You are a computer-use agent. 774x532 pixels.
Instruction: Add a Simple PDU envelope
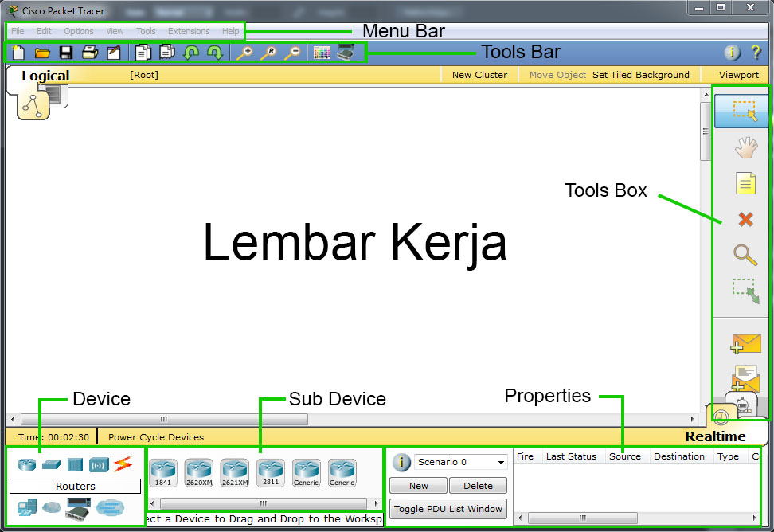746,343
